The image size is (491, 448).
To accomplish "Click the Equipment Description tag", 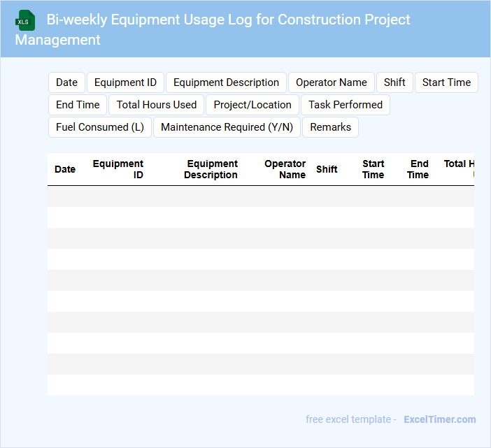I will click(x=226, y=82).
